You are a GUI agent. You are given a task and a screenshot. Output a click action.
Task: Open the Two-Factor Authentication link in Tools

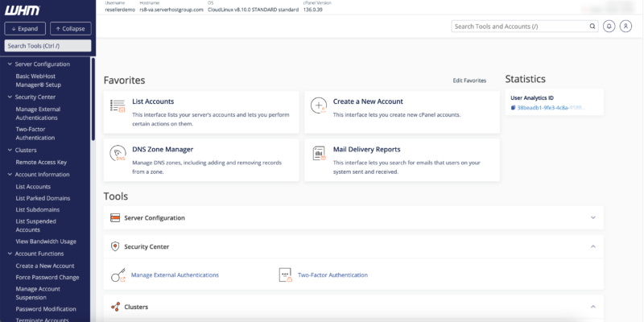[x=332, y=275]
